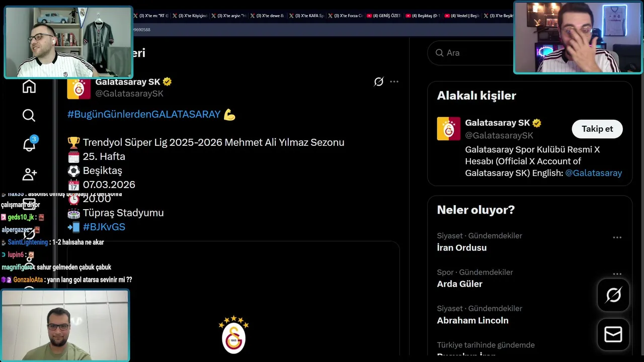644x362 pixels.
Task: Open the tweet media with Galatasaray crest
Action: (x=233, y=299)
